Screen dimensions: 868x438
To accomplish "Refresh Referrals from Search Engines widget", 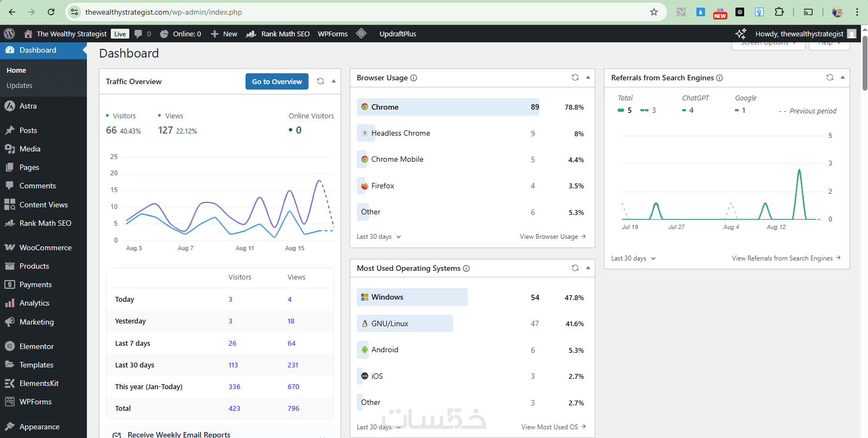I will (x=830, y=78).
